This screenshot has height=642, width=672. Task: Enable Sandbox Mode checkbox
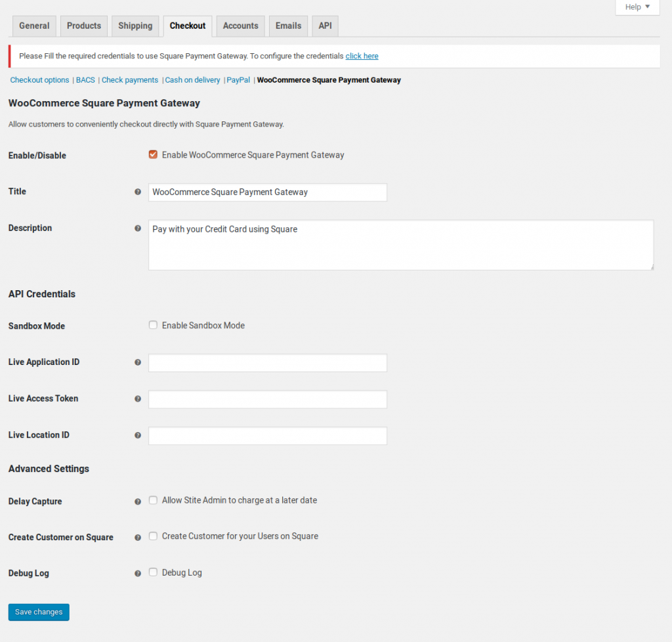(153, 325)
